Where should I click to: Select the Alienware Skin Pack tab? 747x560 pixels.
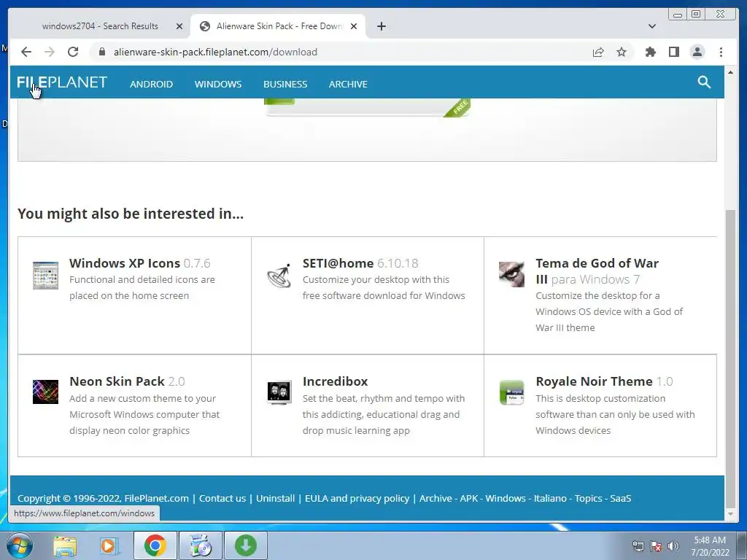pos(278,26)
